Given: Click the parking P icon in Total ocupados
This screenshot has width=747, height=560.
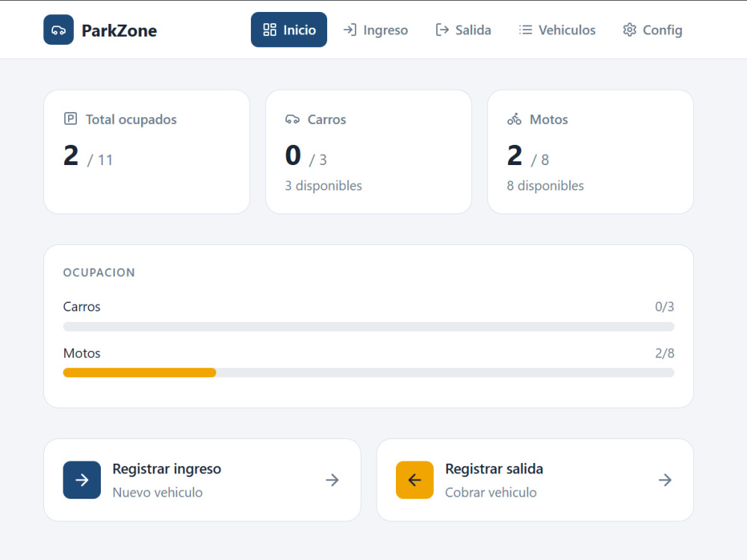Looking at the screenshot, I should coord(70,119).
